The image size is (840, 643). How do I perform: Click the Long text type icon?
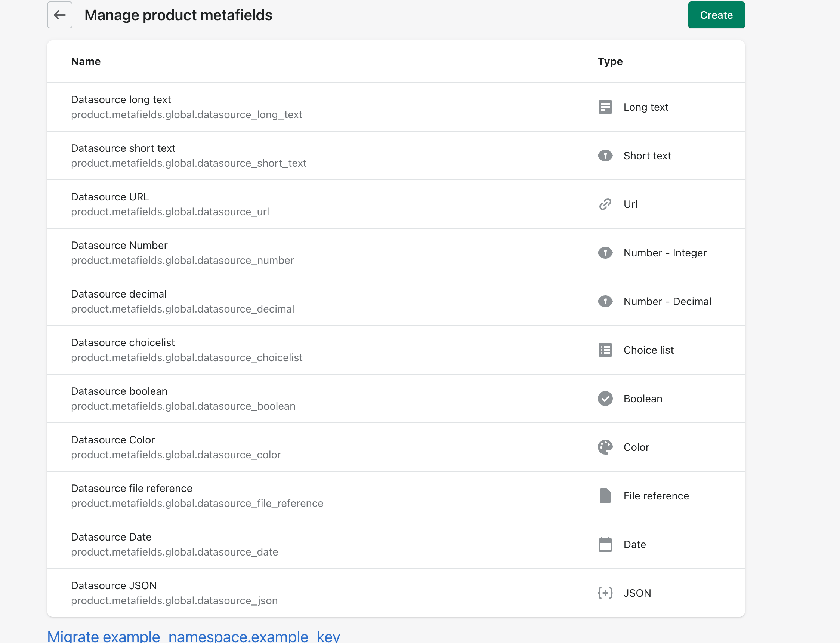[605, 107]
